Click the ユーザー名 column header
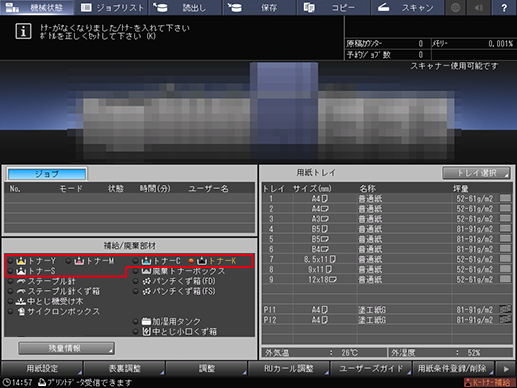The image size is (517, 388). [208, 189]
